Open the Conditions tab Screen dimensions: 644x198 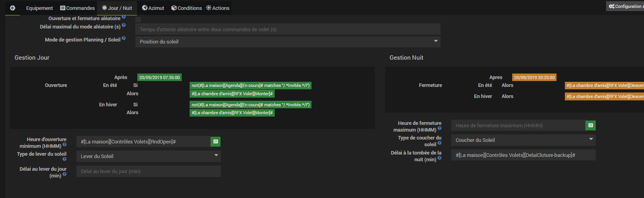[x=186, y=8]
